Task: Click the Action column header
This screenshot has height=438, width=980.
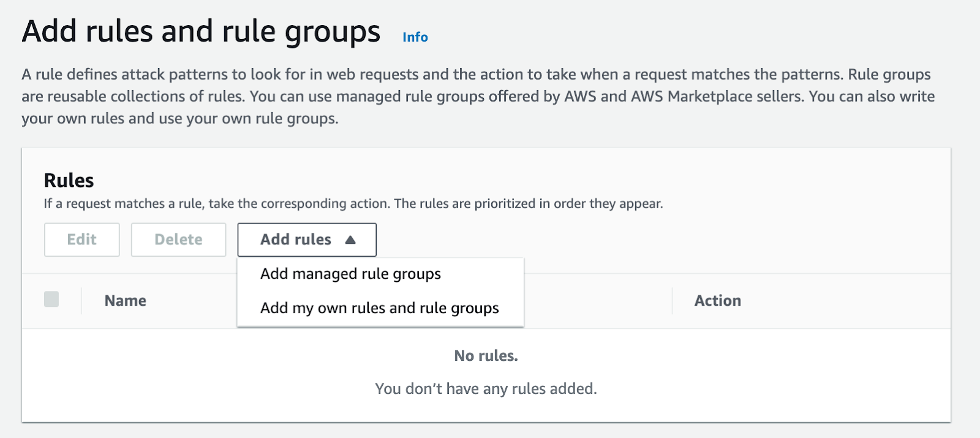Action: [717, 301]
